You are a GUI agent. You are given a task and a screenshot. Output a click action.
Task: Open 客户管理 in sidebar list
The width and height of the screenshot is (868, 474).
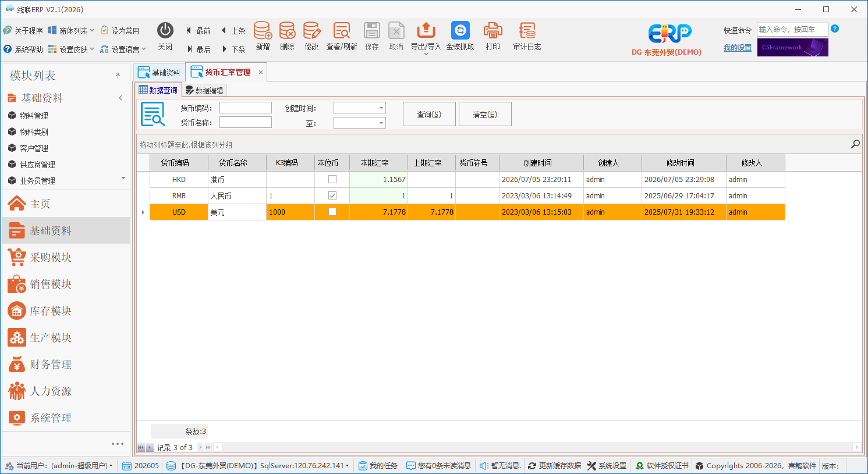[34, 148]
